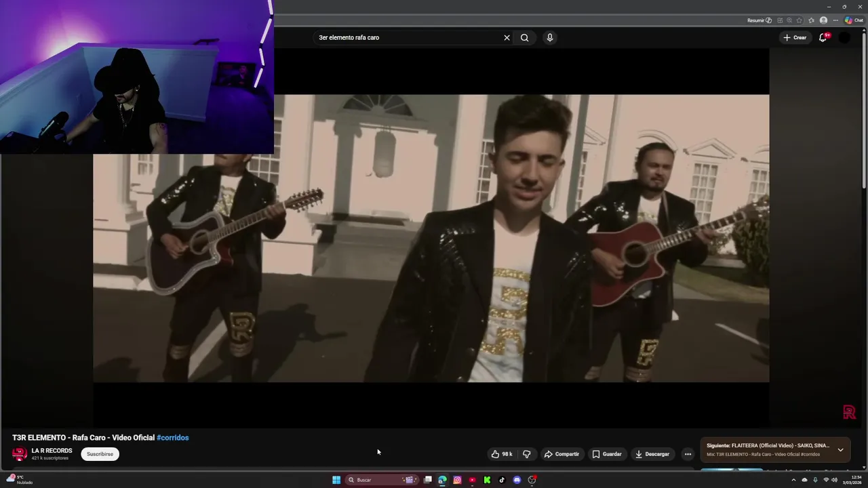The image size is (868, 488).
Task: Click the #corridos hashtag link
Action: (x=173, y=438)
